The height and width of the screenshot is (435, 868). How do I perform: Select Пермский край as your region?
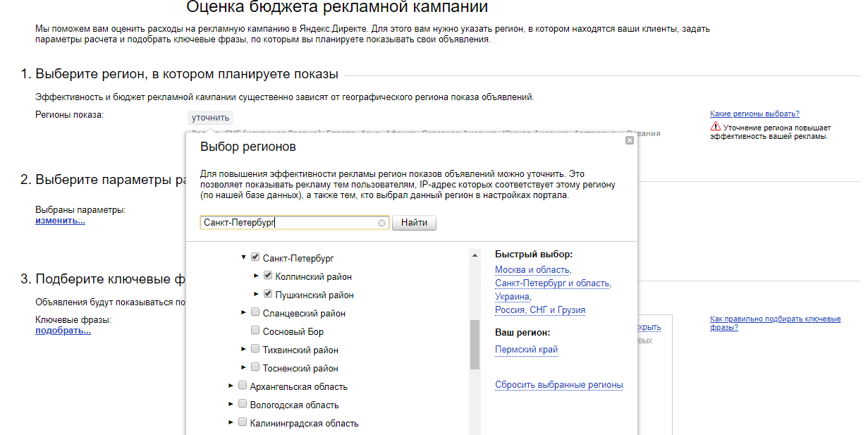(526, 350)
